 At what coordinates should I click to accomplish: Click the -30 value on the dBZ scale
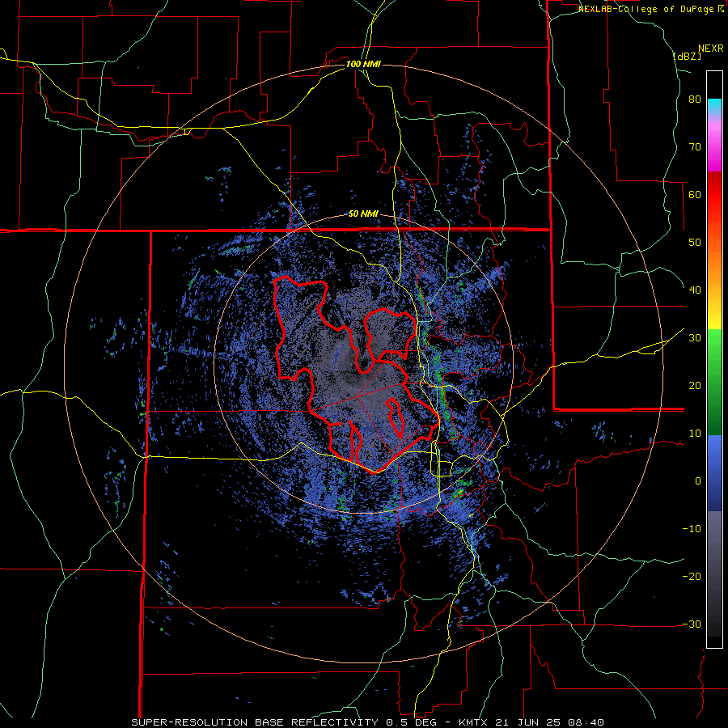692,624
